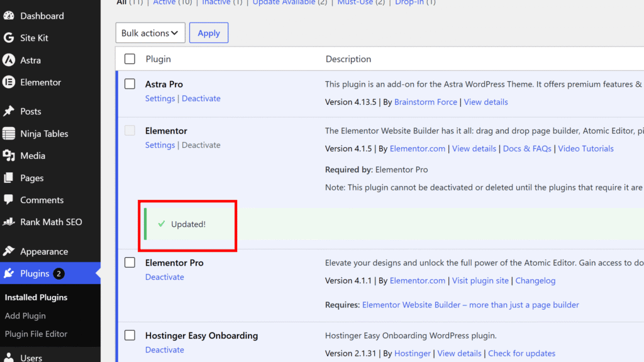
Task: View details for Hostinger Easy Onboarding
Action: [x=459, y=353]
